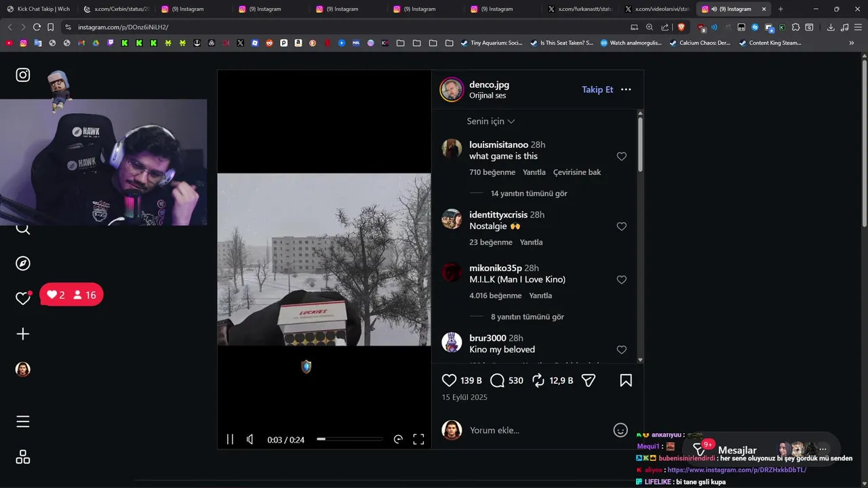Save the post with bookmark icon

[626, 381]
